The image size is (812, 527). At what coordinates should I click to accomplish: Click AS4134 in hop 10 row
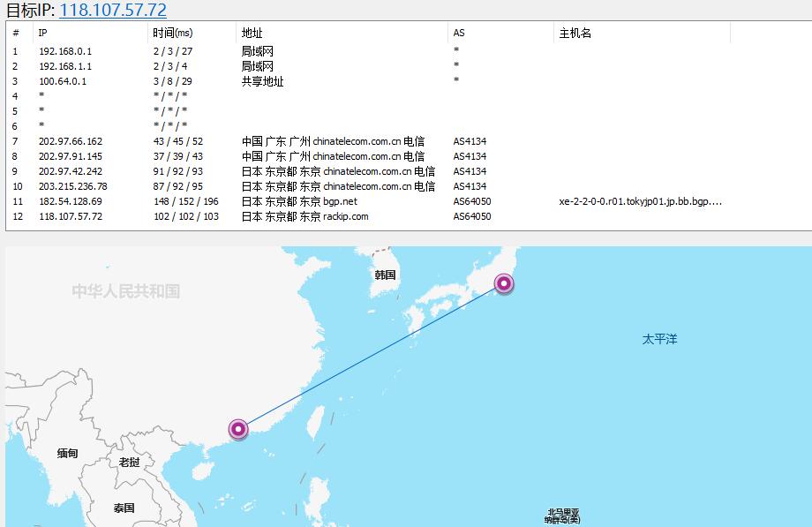point(470,186)
